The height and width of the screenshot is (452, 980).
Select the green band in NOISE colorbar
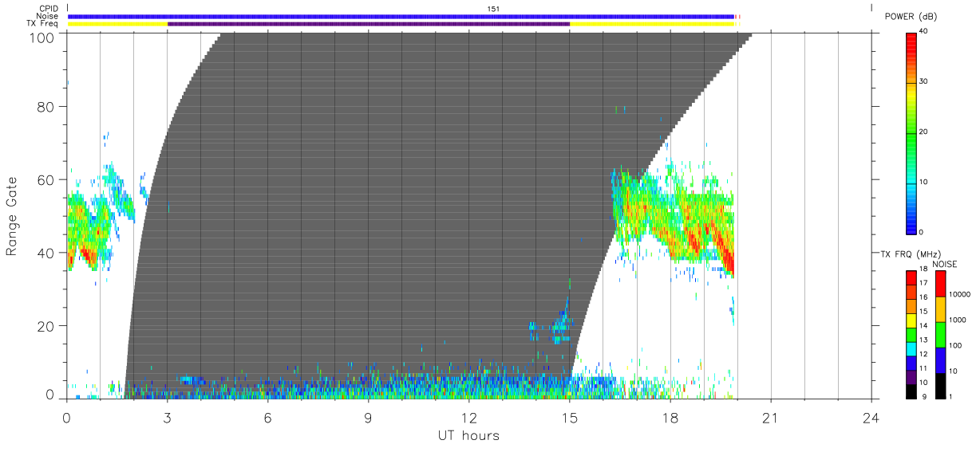pos(940,335)
